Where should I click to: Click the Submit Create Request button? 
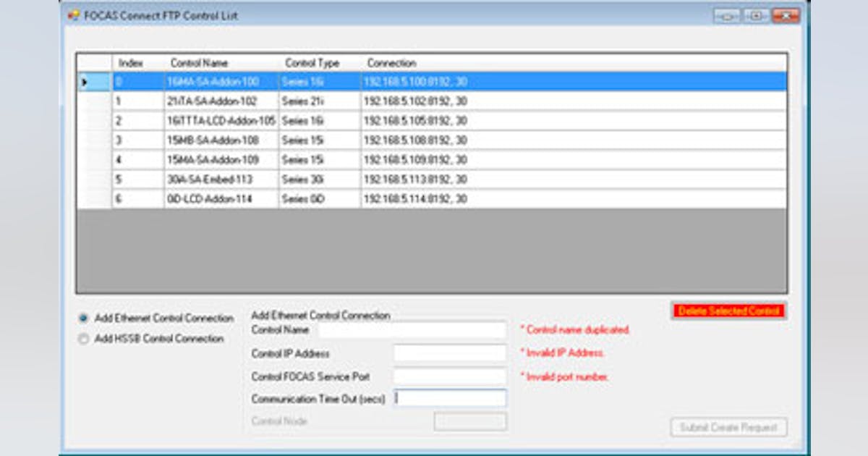(727, 427)
